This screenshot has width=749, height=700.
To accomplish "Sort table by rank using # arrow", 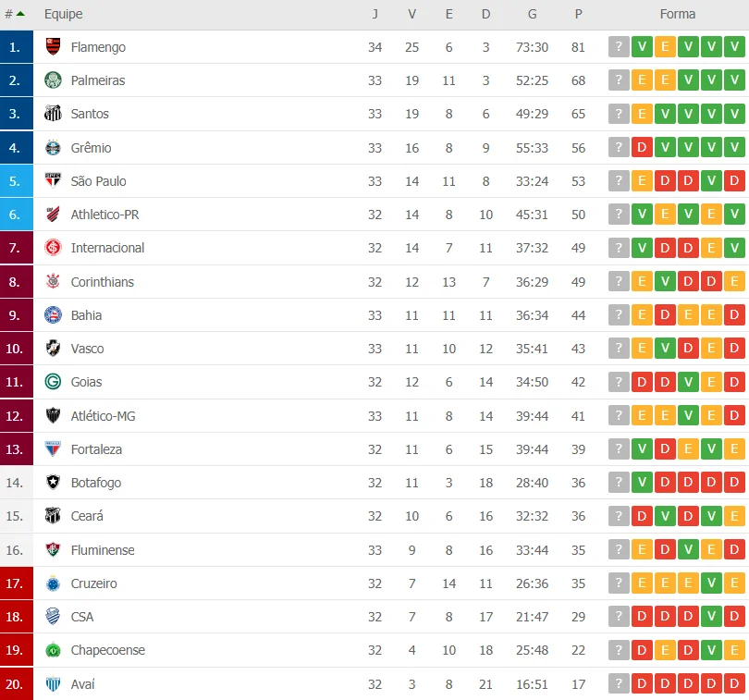I will point(14,15).
